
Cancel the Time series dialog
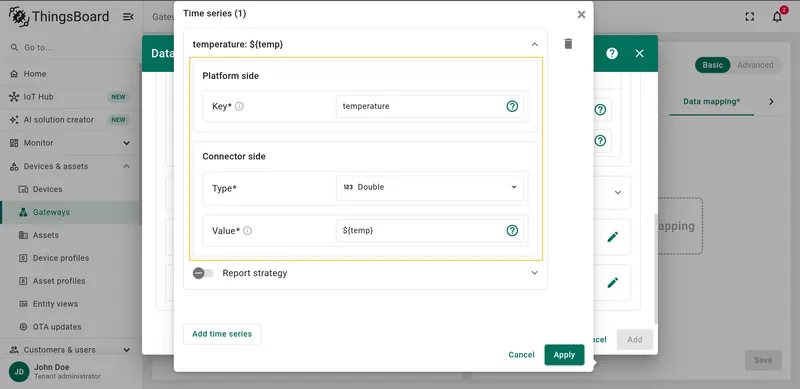[x=521, y=355]
